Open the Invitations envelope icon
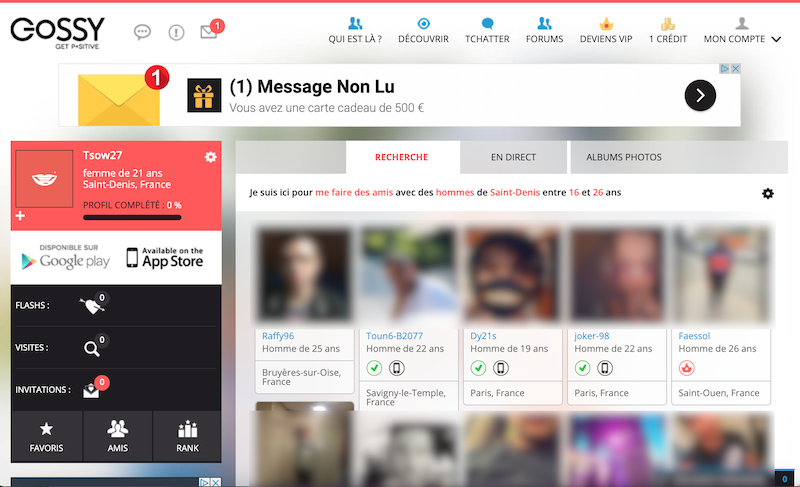The height and width of the screenshot is (487, 800). pos(95,389)
